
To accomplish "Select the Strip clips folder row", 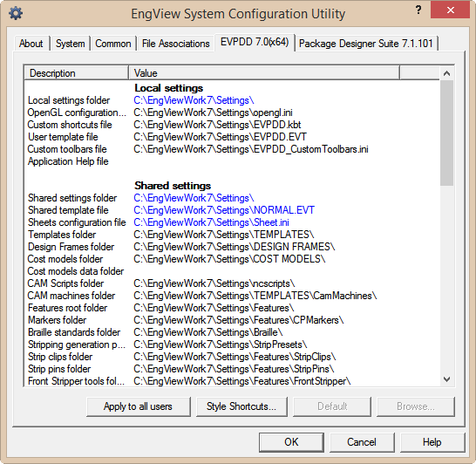I will [x=232, y=357].
